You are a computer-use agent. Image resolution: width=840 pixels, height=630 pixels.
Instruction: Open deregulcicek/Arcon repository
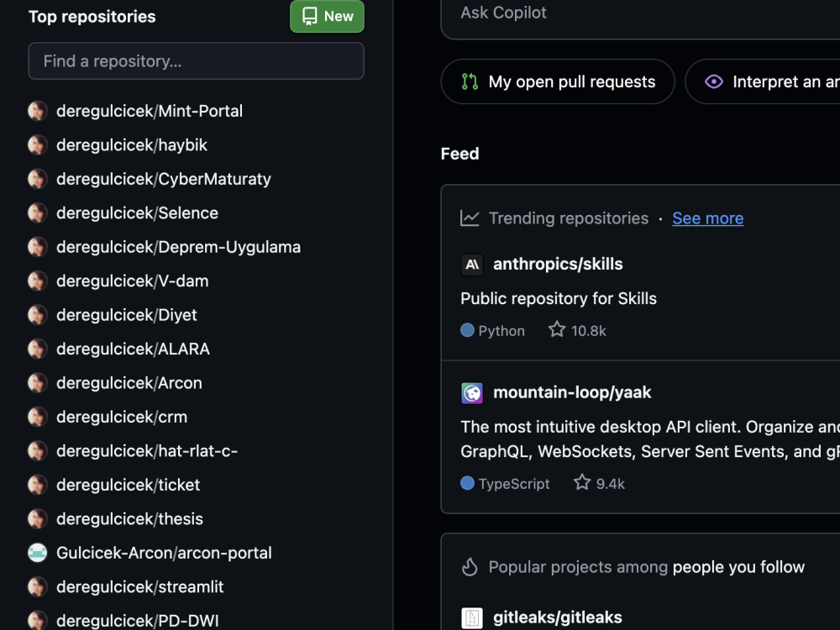click(129, 383)
